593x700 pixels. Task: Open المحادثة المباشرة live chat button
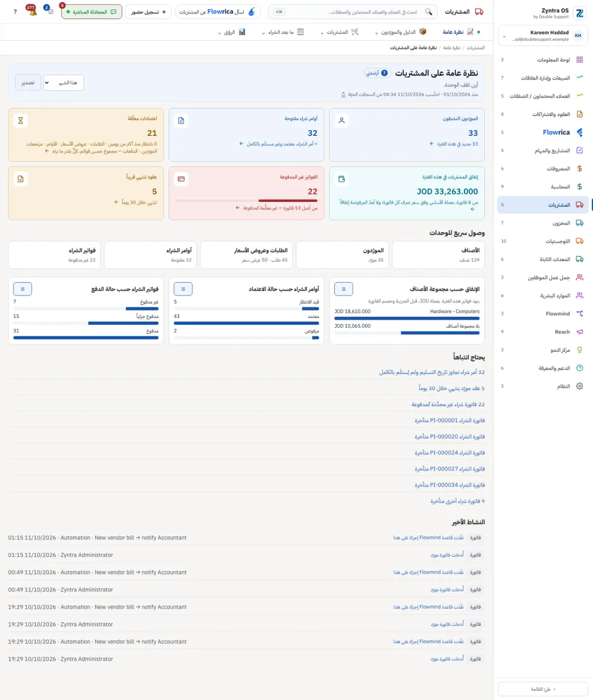pos(91,12)
